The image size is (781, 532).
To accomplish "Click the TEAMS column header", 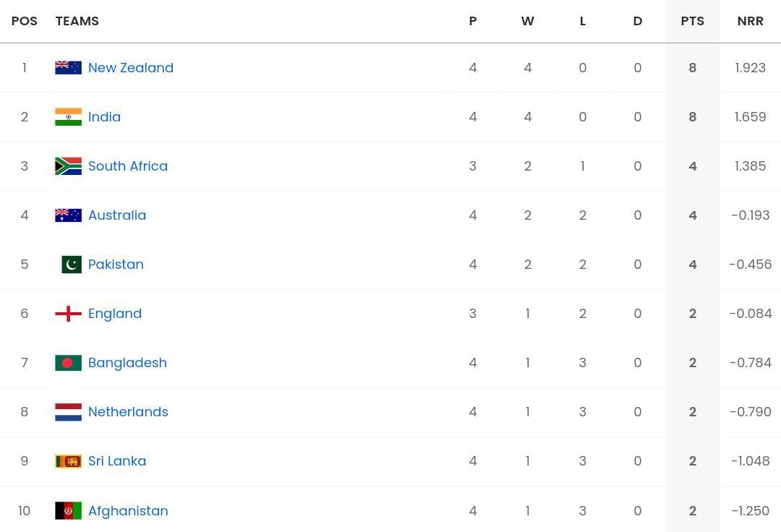I will pyautogui.click(x=77, y=21).
